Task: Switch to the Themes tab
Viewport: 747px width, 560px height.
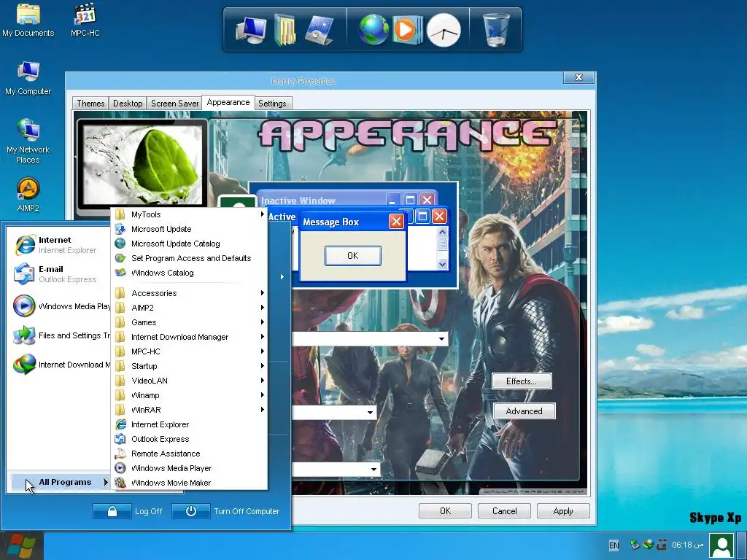Action: point(90,104)
